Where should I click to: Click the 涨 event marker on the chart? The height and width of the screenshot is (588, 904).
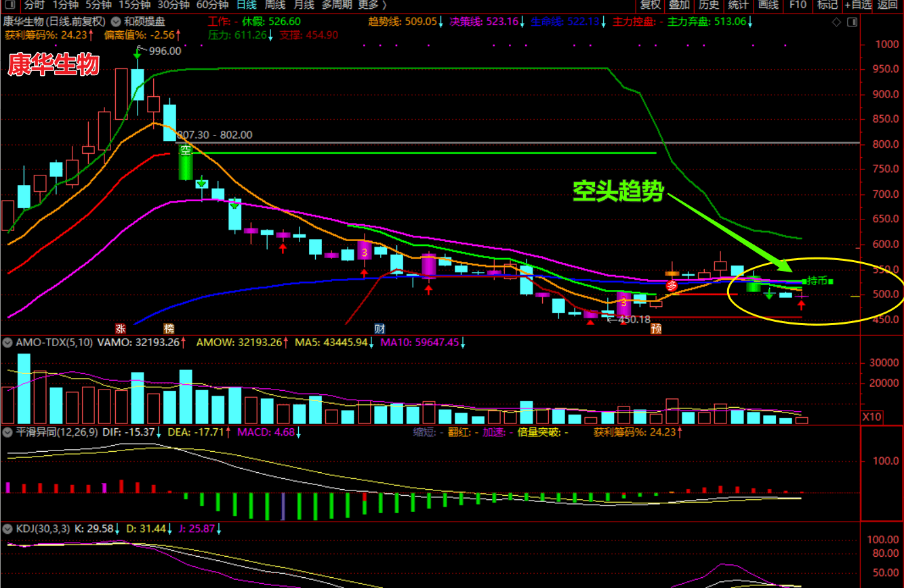pyautogui.click(x=120, y=329)
